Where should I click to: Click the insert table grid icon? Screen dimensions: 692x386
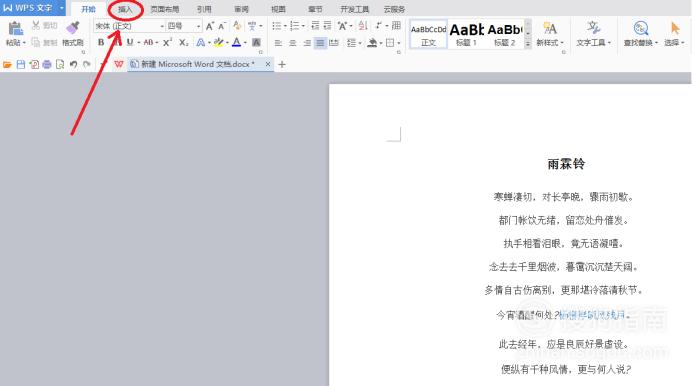coord(396,26)
